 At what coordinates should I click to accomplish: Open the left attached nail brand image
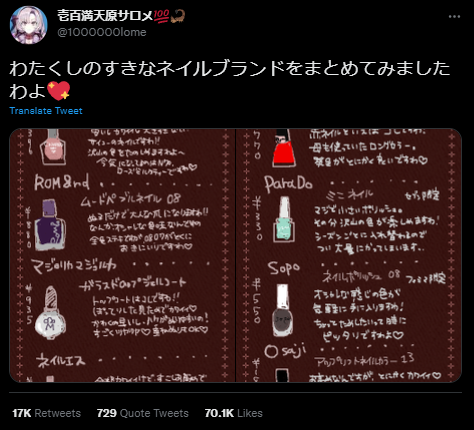pos(122,255)
